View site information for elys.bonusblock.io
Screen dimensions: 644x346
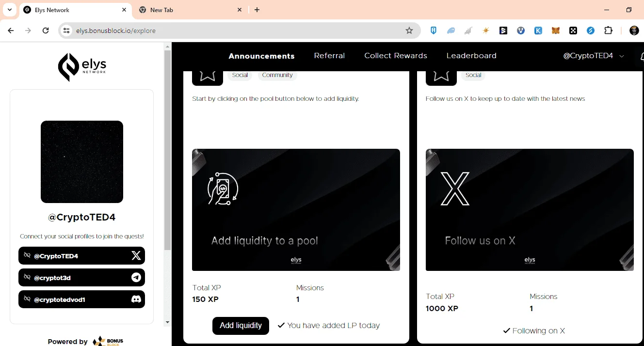tap(66, 31)
